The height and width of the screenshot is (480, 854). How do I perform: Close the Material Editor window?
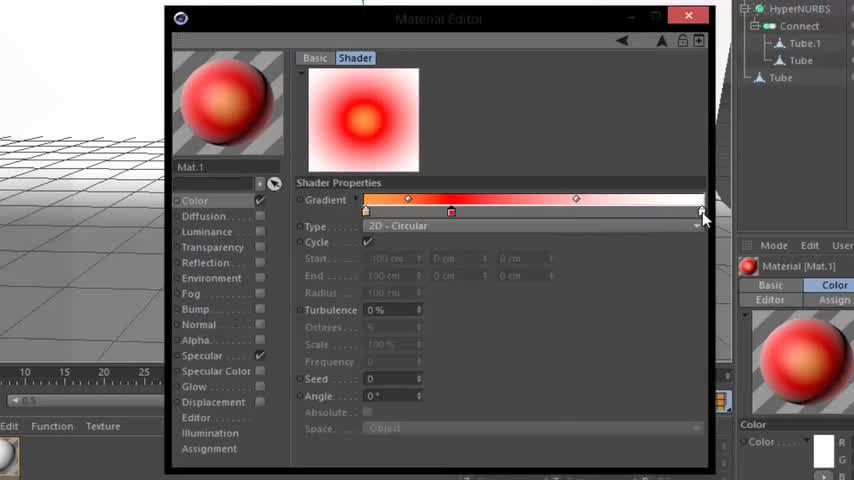coord(688,15)
